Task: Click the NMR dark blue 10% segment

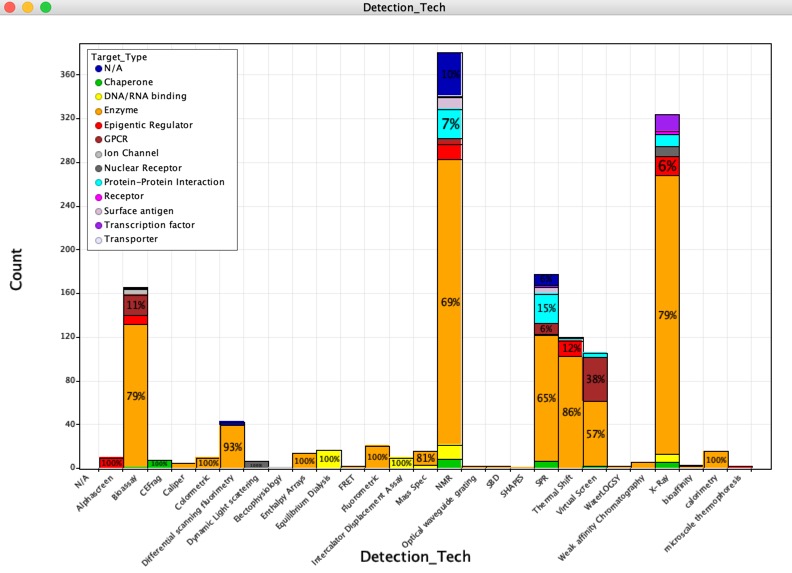Action: (x=450, y=74)
